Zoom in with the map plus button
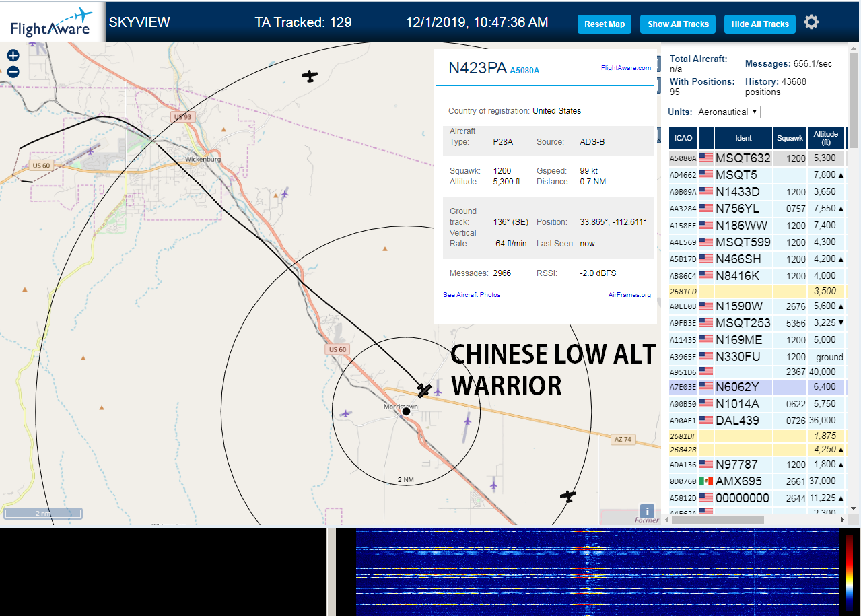 point(13,56)
